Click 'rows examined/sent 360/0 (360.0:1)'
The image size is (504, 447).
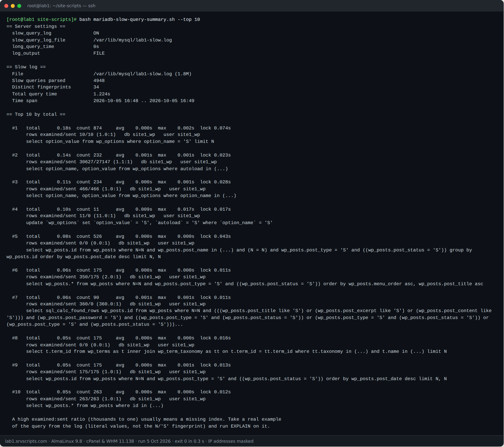point(74,304)
